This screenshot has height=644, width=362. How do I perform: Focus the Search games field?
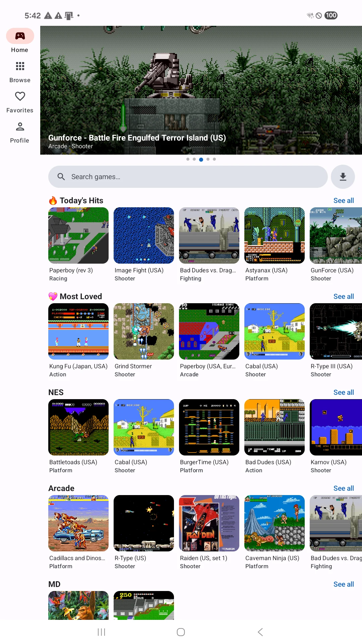188,177
